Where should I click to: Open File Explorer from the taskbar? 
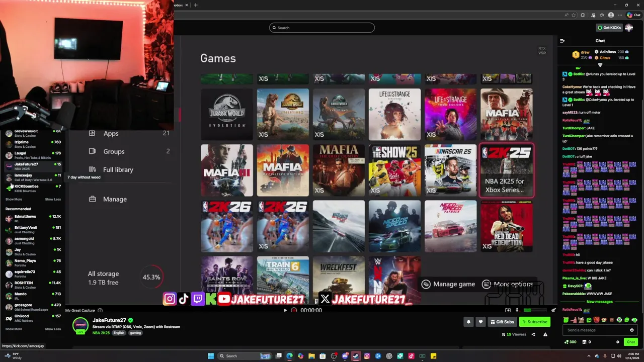(x=311, y=356)
